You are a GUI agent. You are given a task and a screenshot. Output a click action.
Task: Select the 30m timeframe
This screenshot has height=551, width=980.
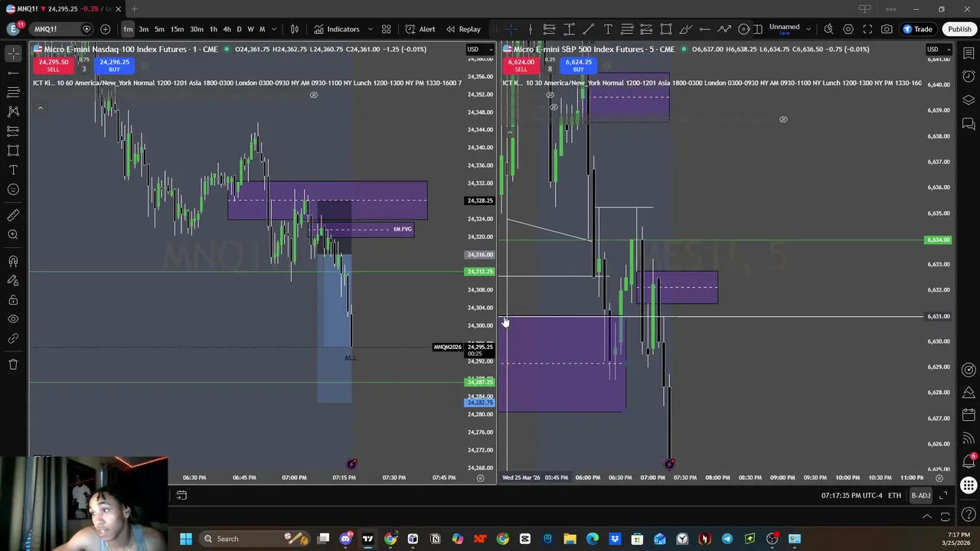tap(197, 29)
